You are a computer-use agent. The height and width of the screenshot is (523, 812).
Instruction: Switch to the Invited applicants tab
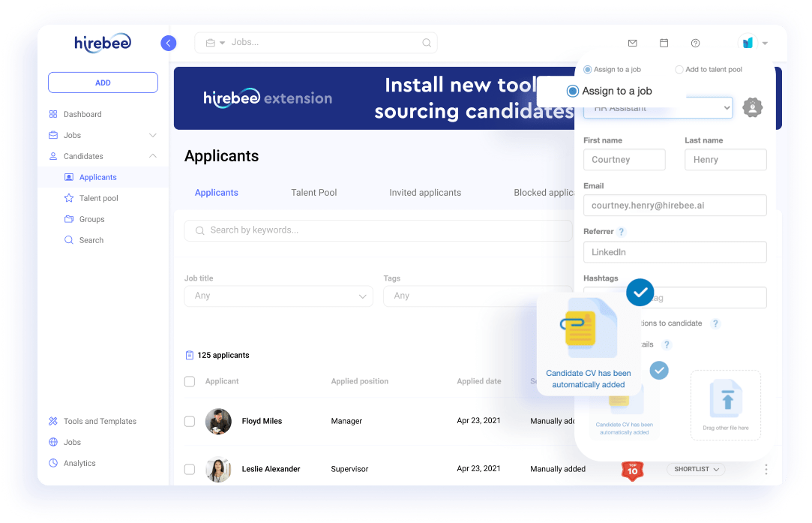pos(425,192)
